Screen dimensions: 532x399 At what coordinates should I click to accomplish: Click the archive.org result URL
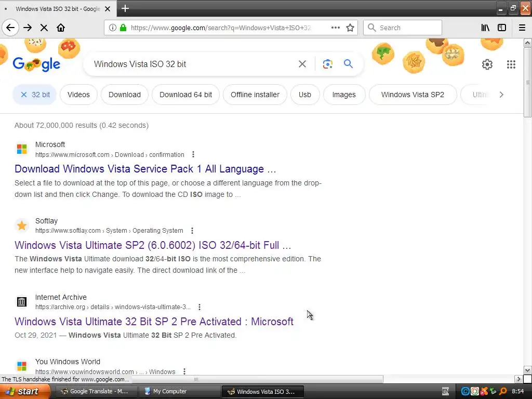113,307
